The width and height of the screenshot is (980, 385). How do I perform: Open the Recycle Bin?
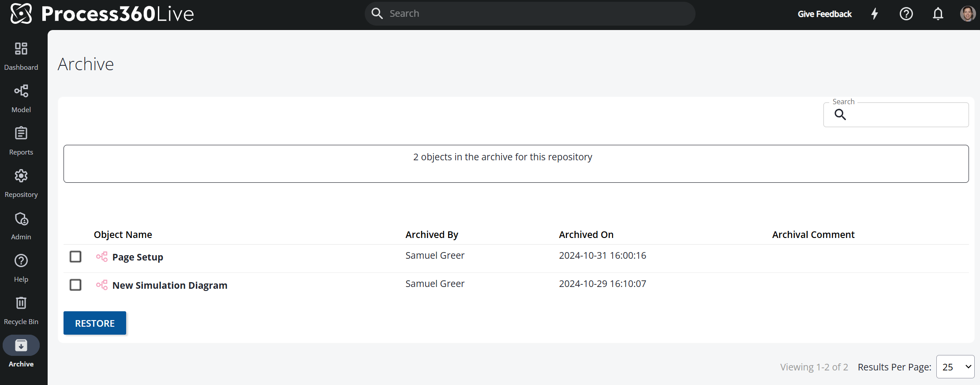click(x=21, y=310)
